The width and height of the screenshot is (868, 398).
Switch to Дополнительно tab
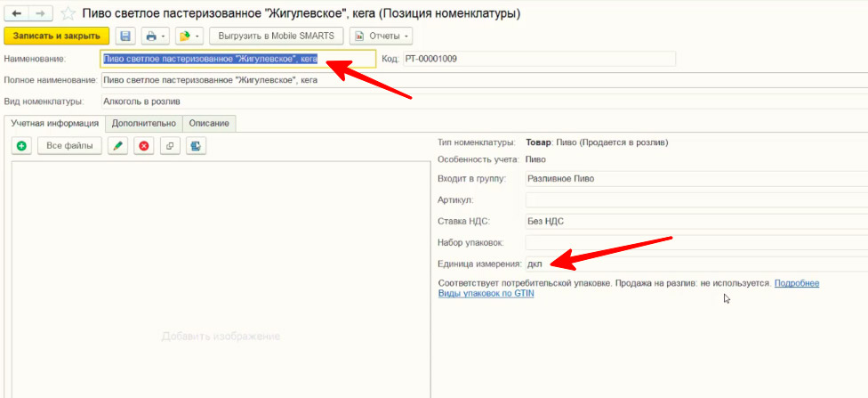[x=144, y=124]
